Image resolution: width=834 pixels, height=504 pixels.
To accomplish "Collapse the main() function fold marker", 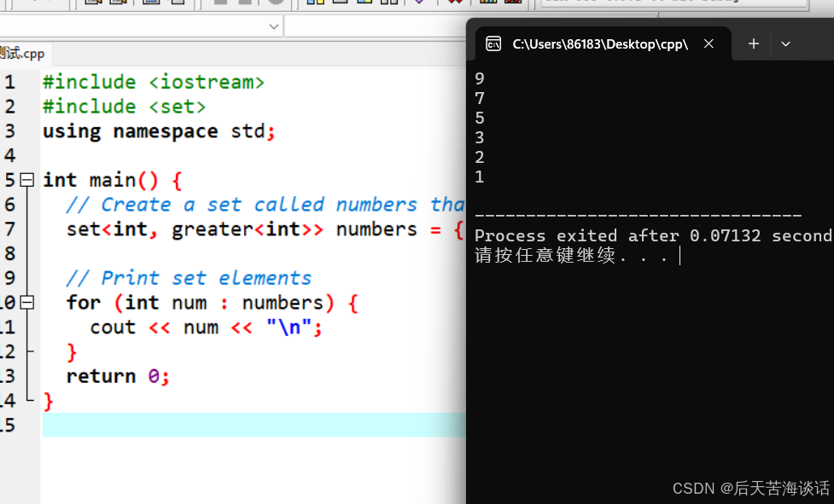I will [27, 180].
